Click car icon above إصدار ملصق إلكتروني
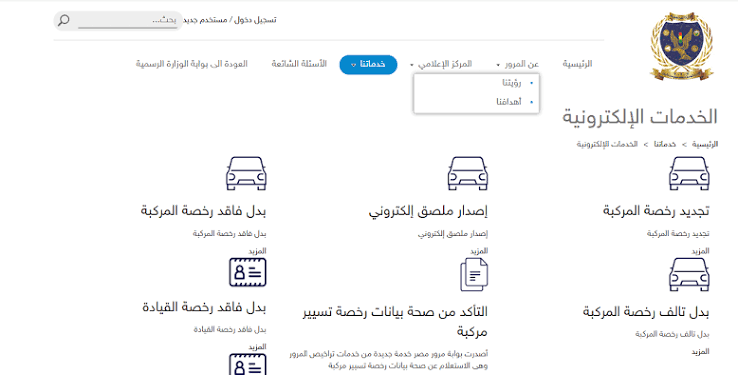 click(x=468, y=173)
